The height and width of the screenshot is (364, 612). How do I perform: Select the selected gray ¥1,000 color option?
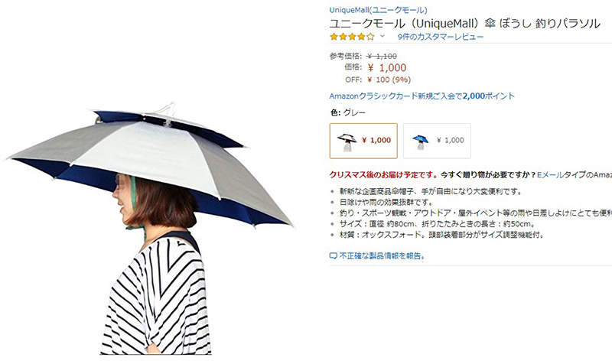click(363, 141)
